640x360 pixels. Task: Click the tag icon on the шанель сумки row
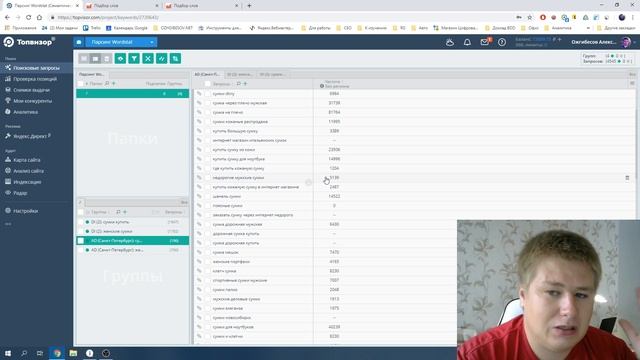(199, 196)
